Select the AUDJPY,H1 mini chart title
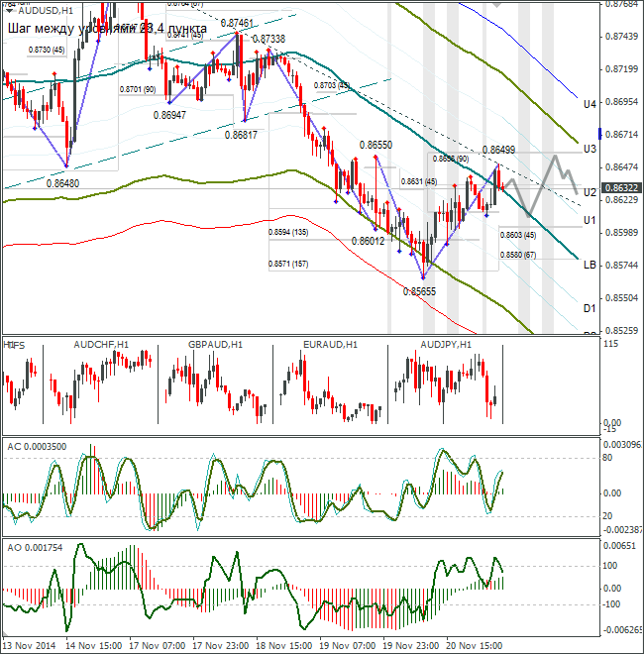The width and height of the screenshot is (644, 654). 446,345
